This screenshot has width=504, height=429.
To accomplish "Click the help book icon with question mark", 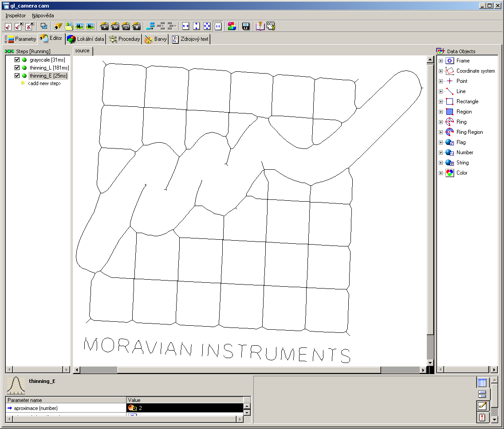I will coord(260,26).
